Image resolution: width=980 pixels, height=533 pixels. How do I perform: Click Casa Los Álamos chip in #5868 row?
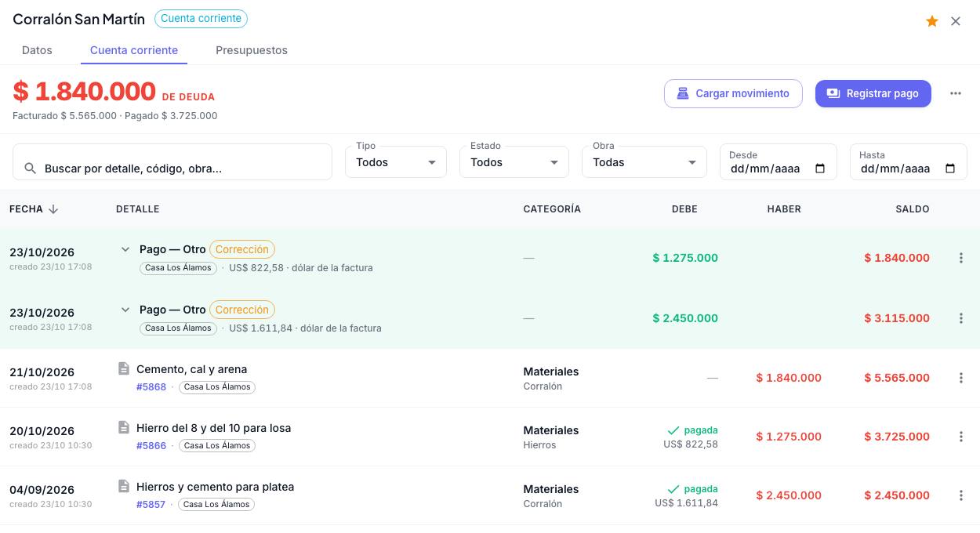coord(217,386)
